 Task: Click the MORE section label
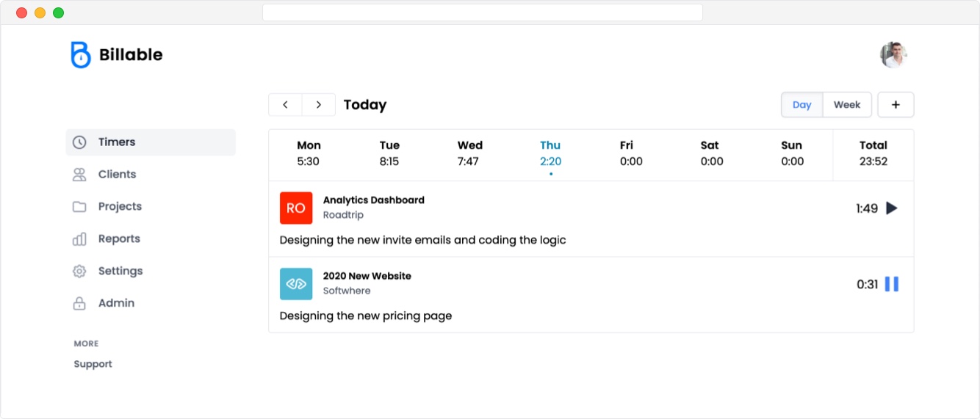[x=86, y=343]
